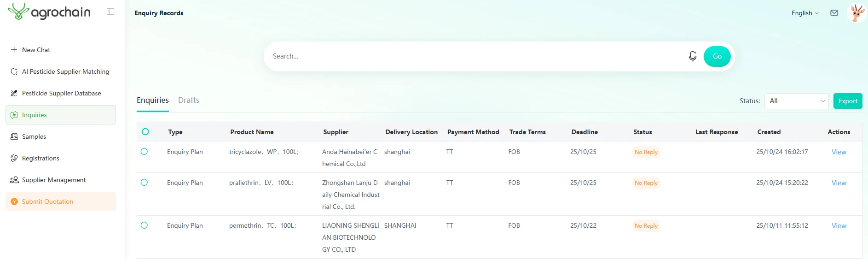Open AI Pesticide Supplier Matching

point(65,71)
